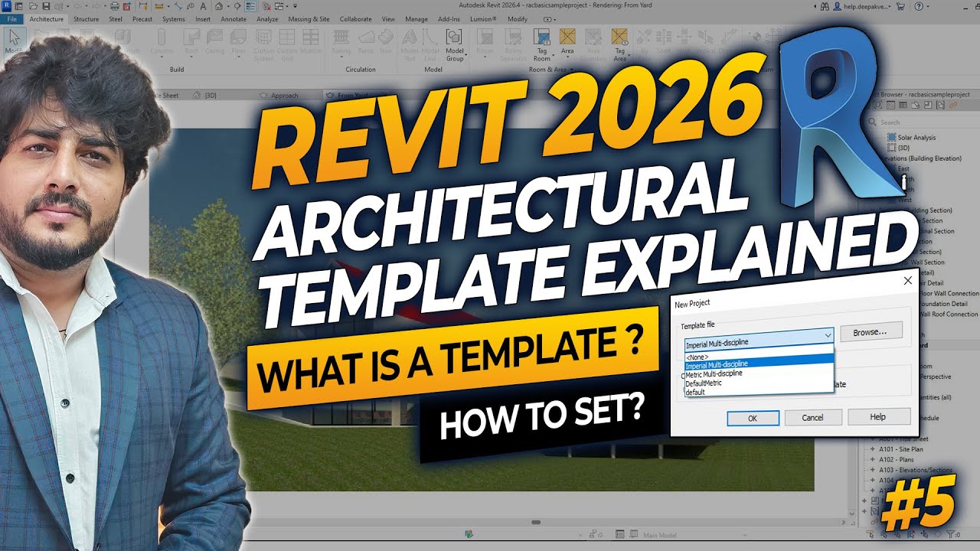Switch to the {3D} view tab

[206, 96]
